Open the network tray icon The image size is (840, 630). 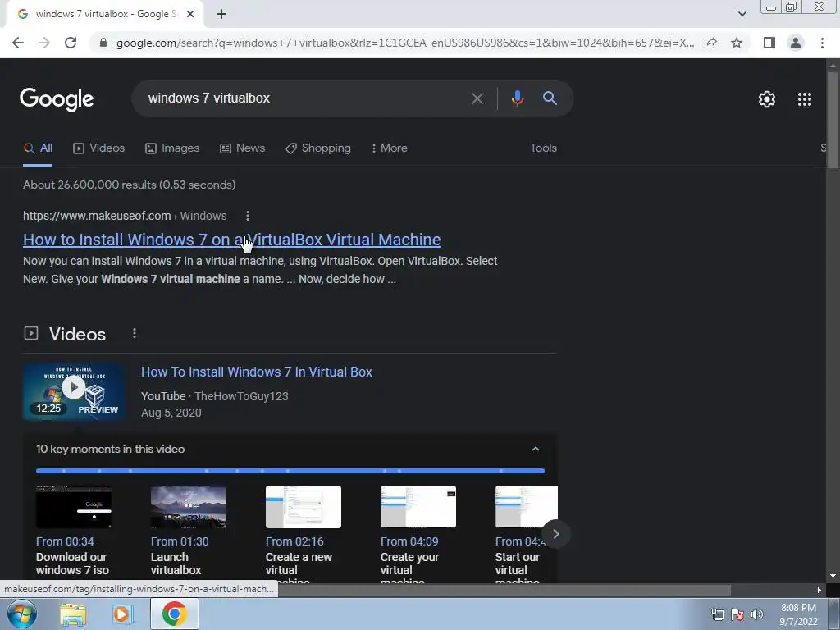[x=717, y=614]
